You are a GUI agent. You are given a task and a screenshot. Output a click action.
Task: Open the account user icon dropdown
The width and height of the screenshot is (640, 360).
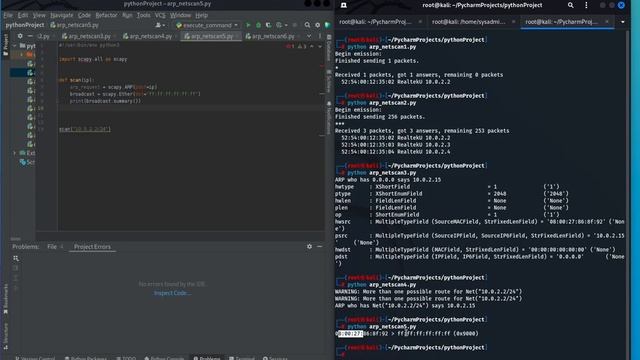coord(160,25)
